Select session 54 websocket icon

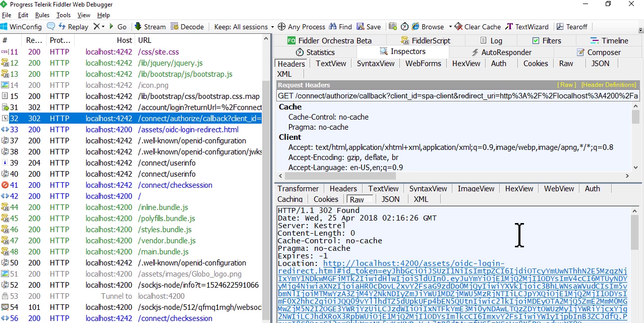coord(5,307)
